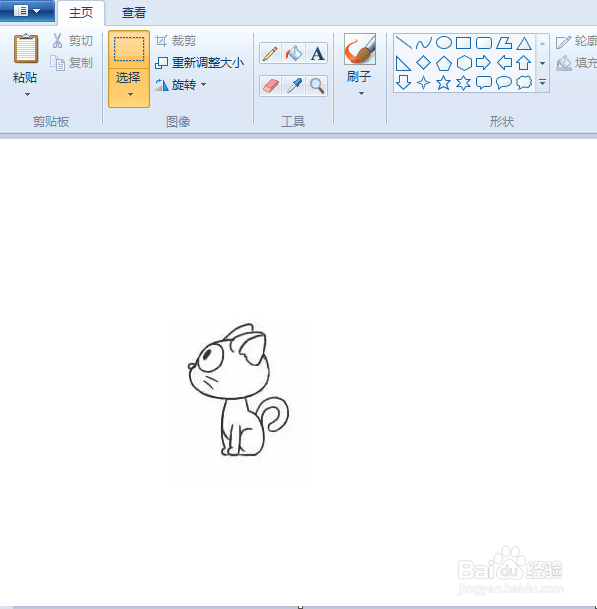Select the Text tool
Viewport: 597px width, 609px height.
317,53
